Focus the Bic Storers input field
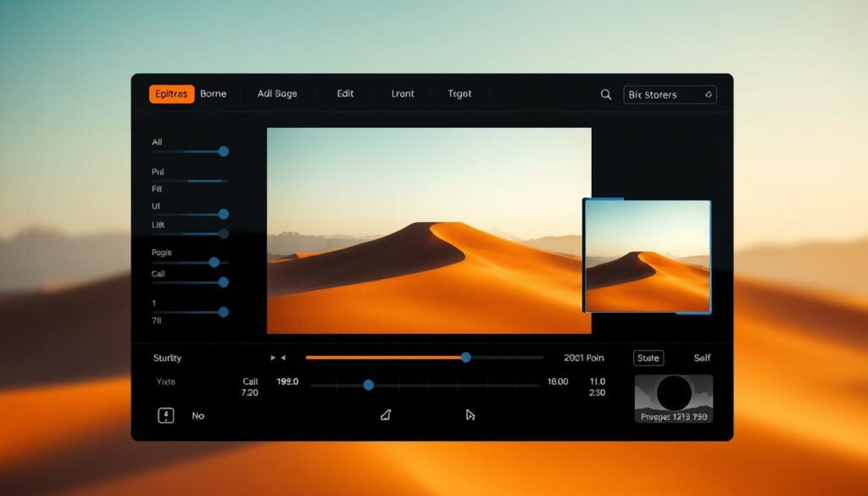 coord(670,95)
